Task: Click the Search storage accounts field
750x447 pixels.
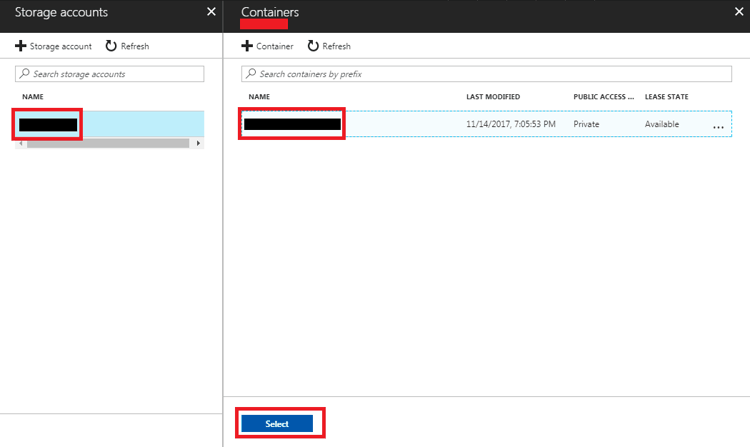Action: click(110, 74)
